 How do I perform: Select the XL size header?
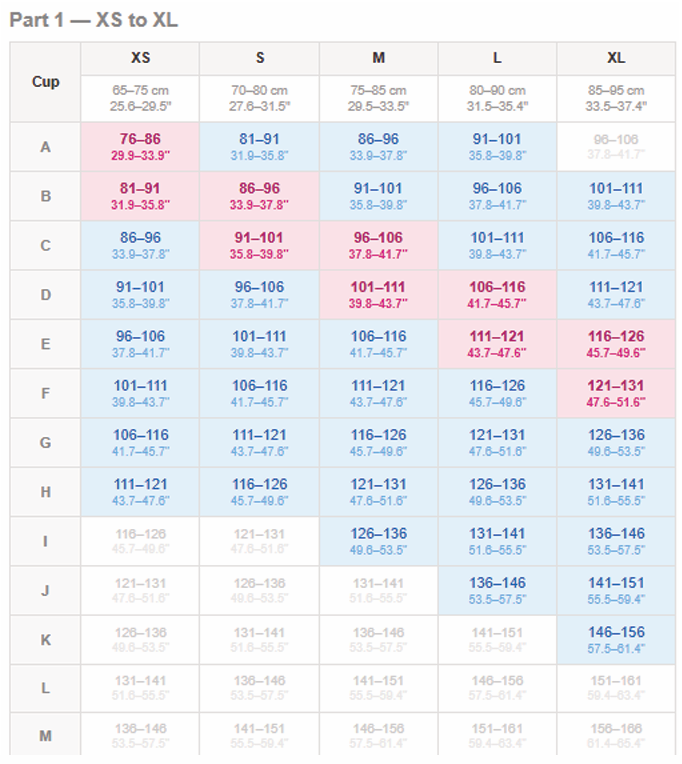click(616, 58)
